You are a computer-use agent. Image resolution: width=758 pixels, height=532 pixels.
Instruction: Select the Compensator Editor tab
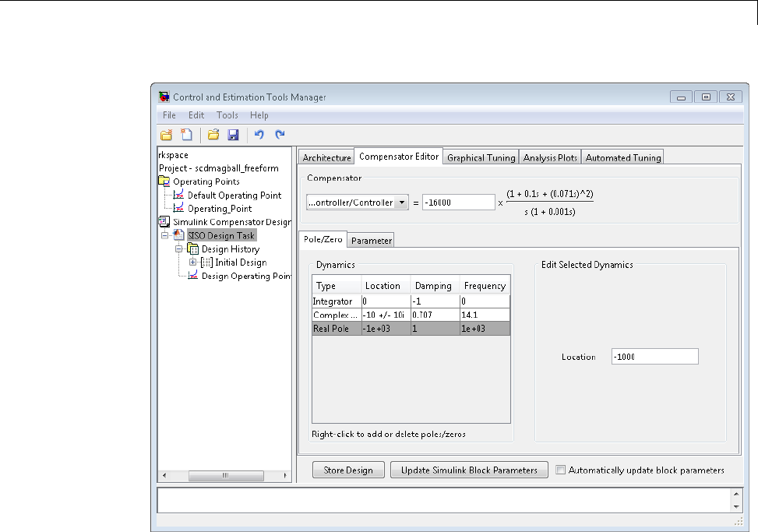399,157
